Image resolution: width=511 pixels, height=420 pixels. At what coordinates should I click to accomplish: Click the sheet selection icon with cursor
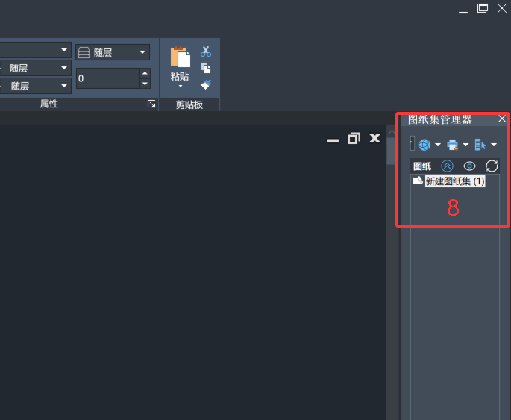[x=480, y=145]
